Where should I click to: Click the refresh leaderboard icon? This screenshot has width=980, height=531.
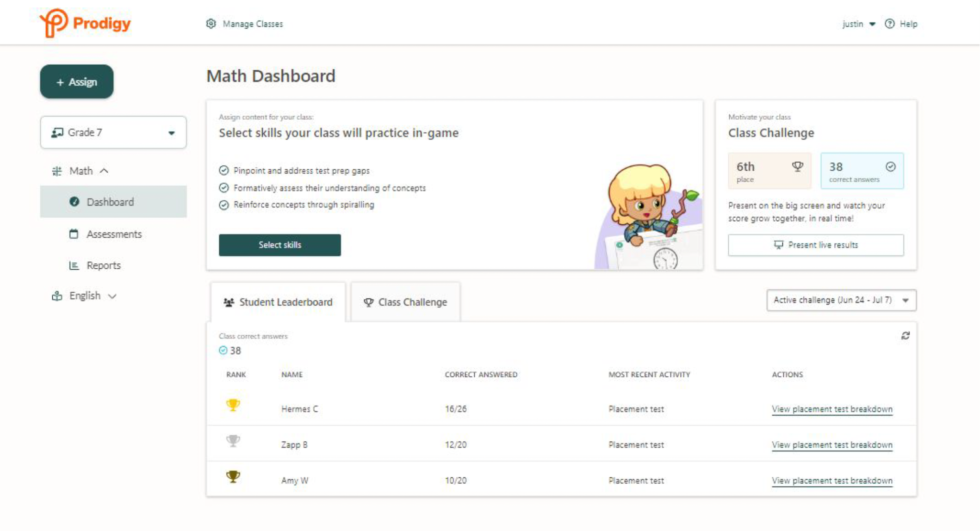(x=906, y=336)
